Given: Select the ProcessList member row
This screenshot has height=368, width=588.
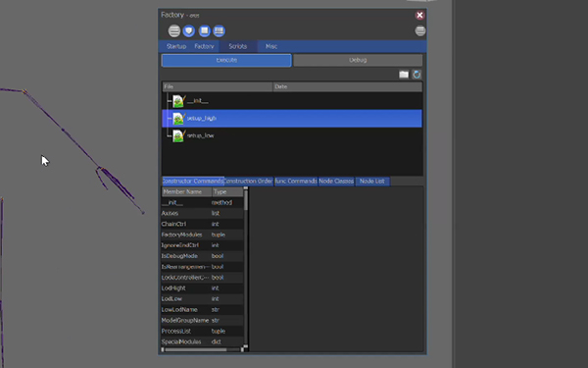Looking at the screenshot, I should pyautogui.click(x=202, y=331).
